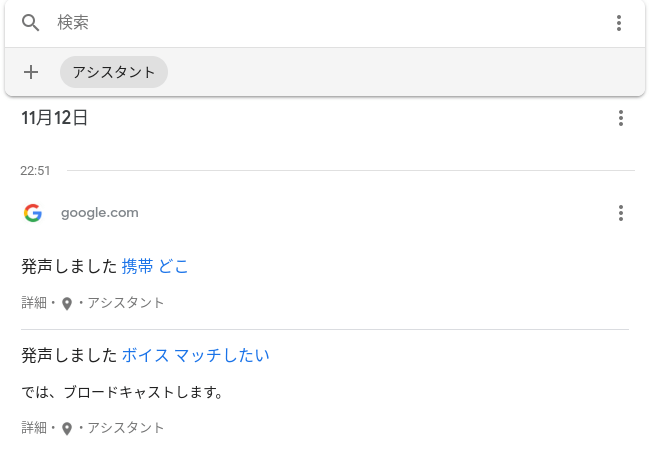The image size is (650, 455).
Task: Click the 22:51 timestamp marker
Action: (35, 171)
